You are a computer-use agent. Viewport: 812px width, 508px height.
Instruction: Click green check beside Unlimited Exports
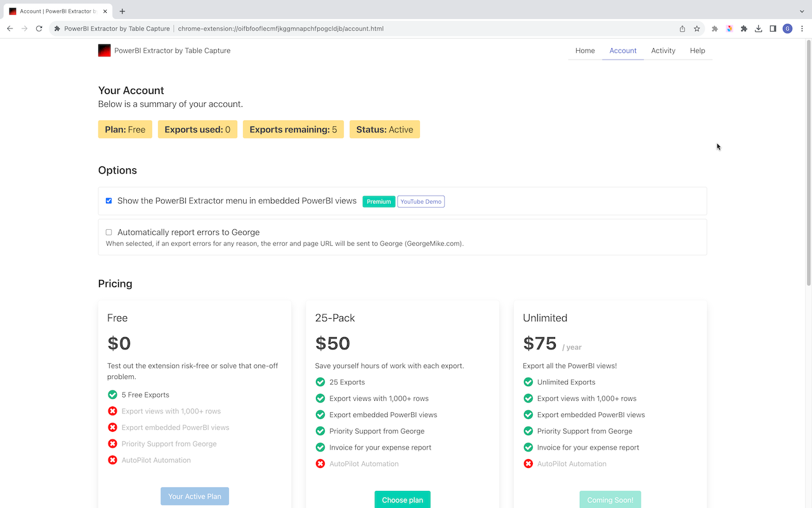pyautogui.click(x=528, y=382)
